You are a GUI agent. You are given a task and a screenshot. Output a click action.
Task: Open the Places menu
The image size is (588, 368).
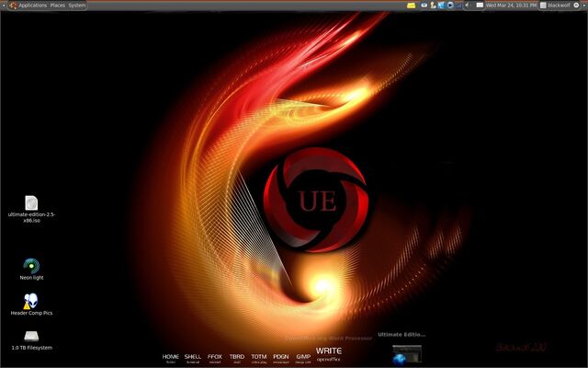click(x=57, y=6)
